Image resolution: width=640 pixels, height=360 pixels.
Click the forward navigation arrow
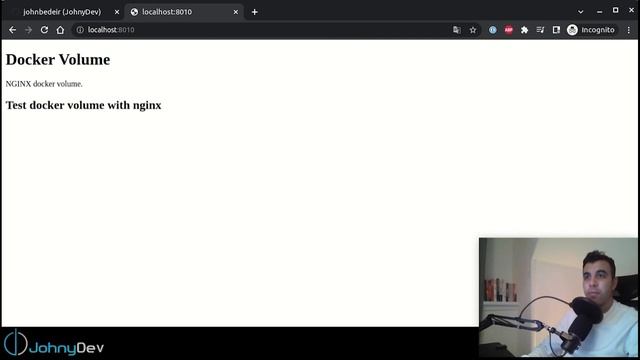pyautogui.click(x=28, y=30)
